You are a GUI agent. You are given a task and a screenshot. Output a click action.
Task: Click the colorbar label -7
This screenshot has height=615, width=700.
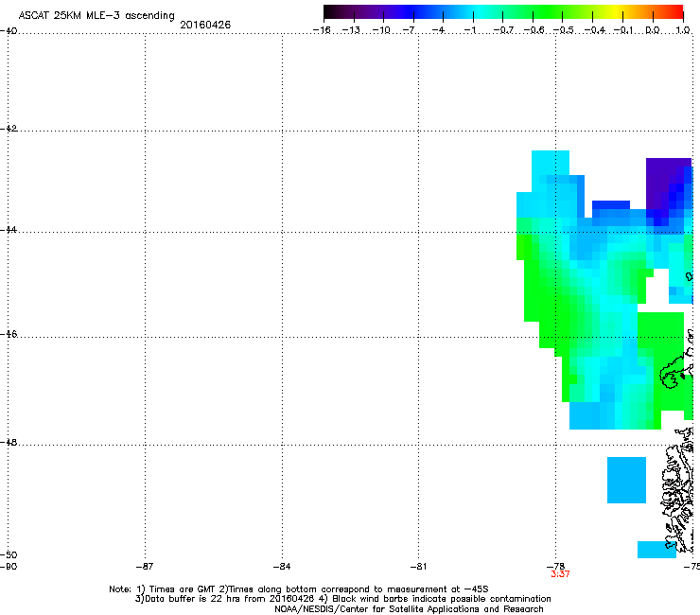pyautogui.click(x=409, y=30)
